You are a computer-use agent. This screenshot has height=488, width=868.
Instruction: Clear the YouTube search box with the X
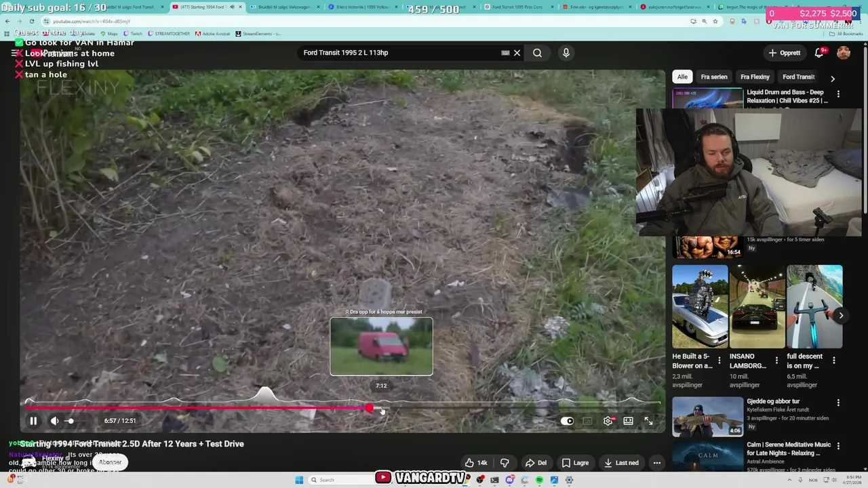click(517, 53)
